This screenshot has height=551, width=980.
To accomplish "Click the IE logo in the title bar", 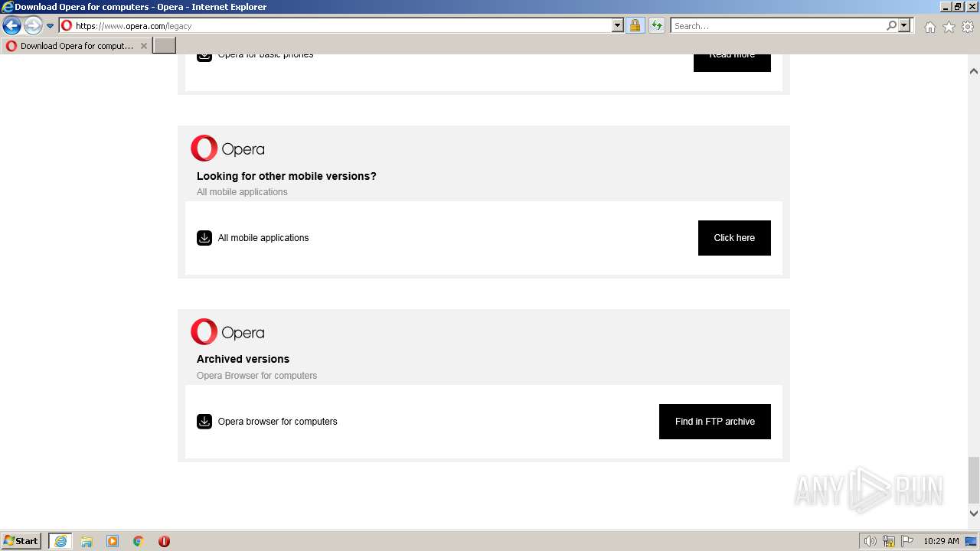I will point(8,7).
